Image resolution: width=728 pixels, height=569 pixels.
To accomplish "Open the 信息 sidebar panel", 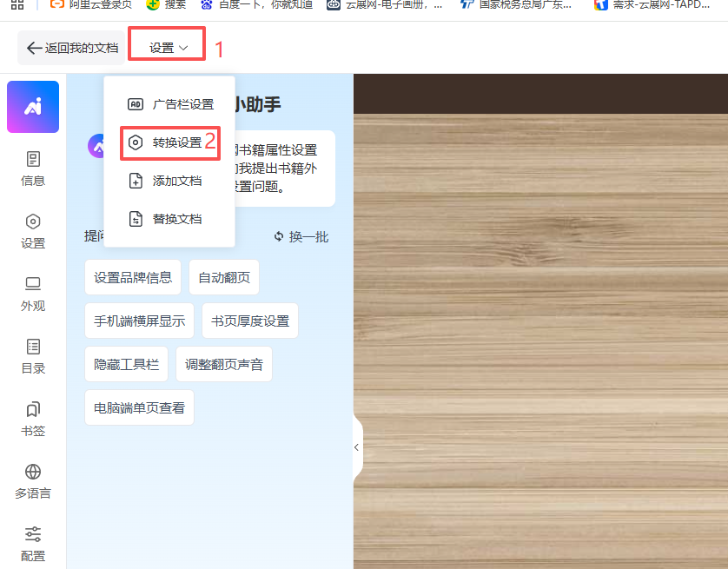I will [x=33, y=169].
